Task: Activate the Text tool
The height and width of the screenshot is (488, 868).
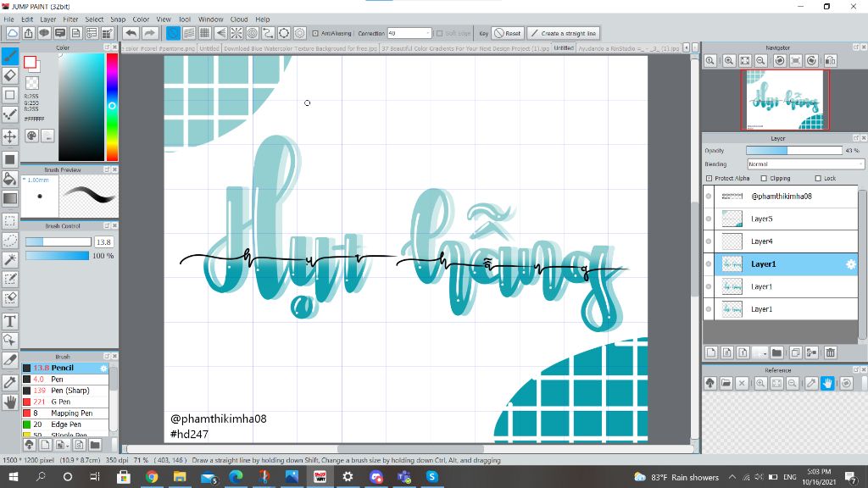Action: tap(10, 321)
